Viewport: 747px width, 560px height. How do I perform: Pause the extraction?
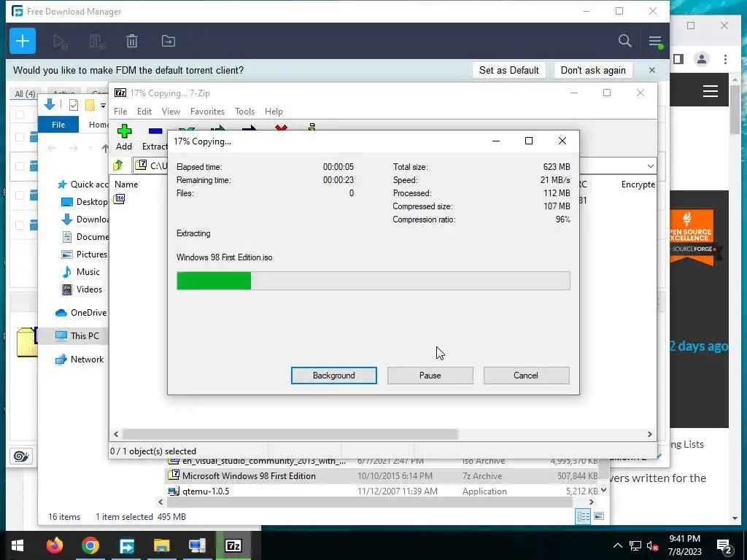[430, 376]
